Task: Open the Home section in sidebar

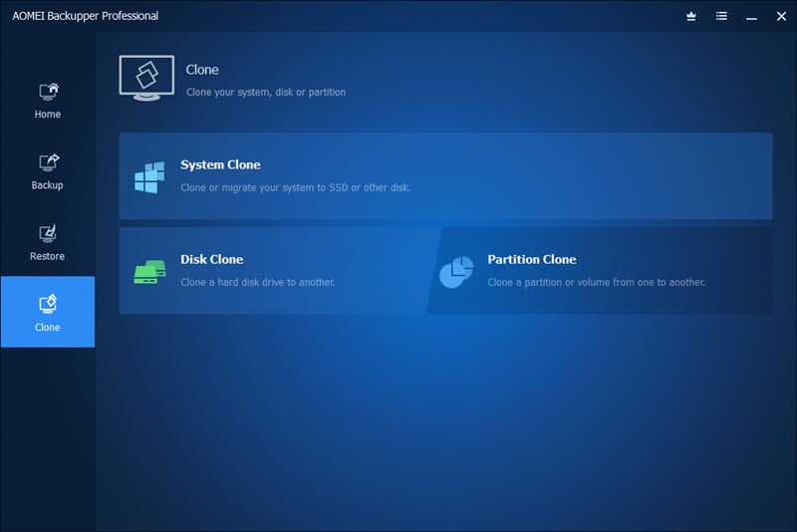Action: [48, 101]
